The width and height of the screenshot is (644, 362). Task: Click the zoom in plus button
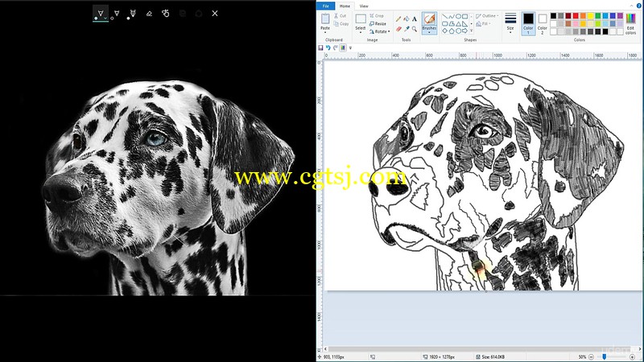[x=633, y=356]
